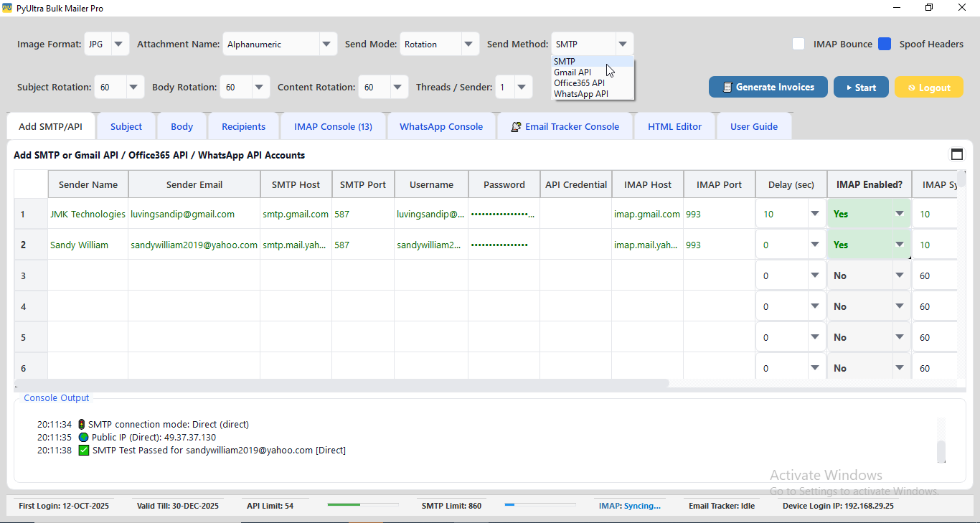980x523 pixels.
Task: Expand the Attachment Name dropdown
Action: pos(327,44)
